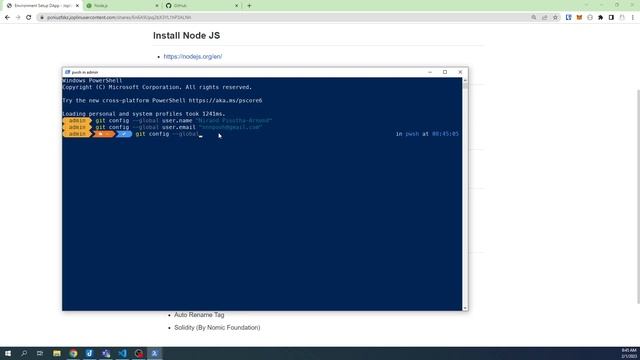
Task: Click the browser page vertical scrollbar
Action: pyautogui.click(x=638, y=196)
